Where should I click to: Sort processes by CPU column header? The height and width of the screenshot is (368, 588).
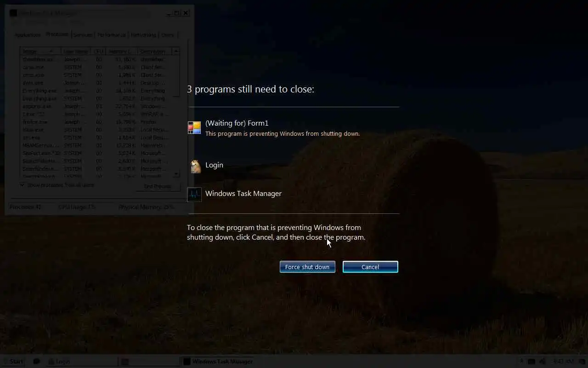[98, 52]
